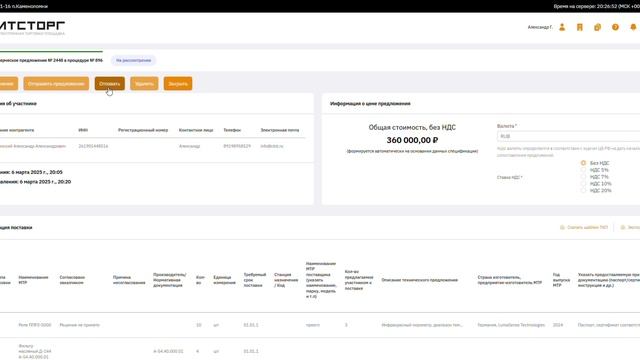Click the Отправить предложение button

(56, 84)
